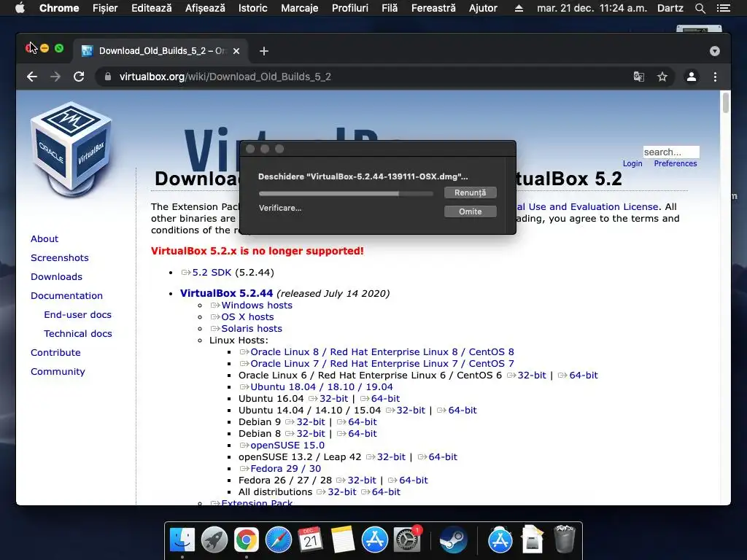The width and height of the screenshot is (747, 560).
Task: Go back to previous page
Action: pos(32,77)
